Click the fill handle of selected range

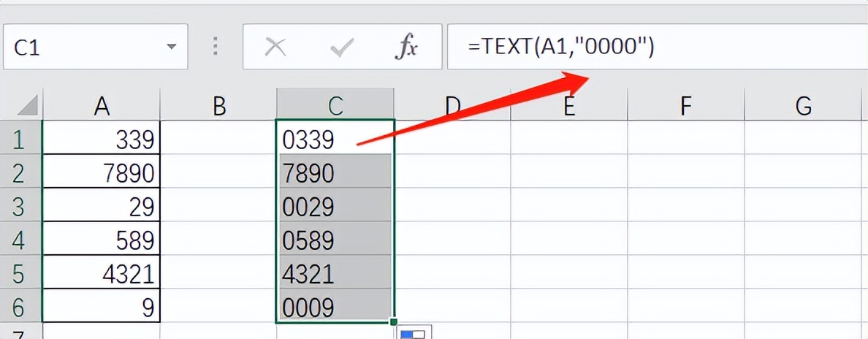click(x=395, y=322)
